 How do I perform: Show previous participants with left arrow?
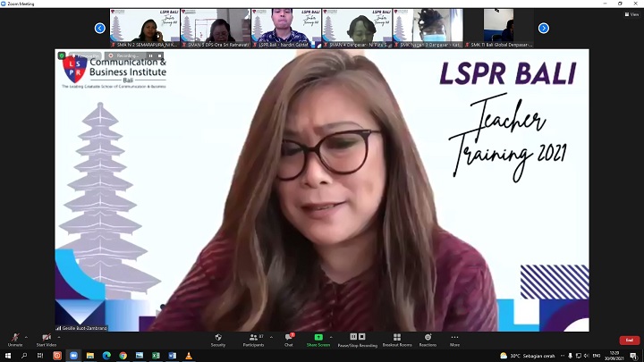point(100,29)
